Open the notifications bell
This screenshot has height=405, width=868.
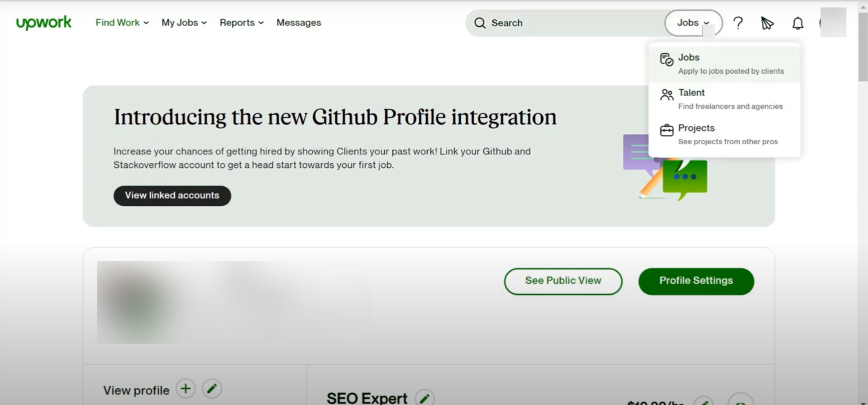pos(798,23)
